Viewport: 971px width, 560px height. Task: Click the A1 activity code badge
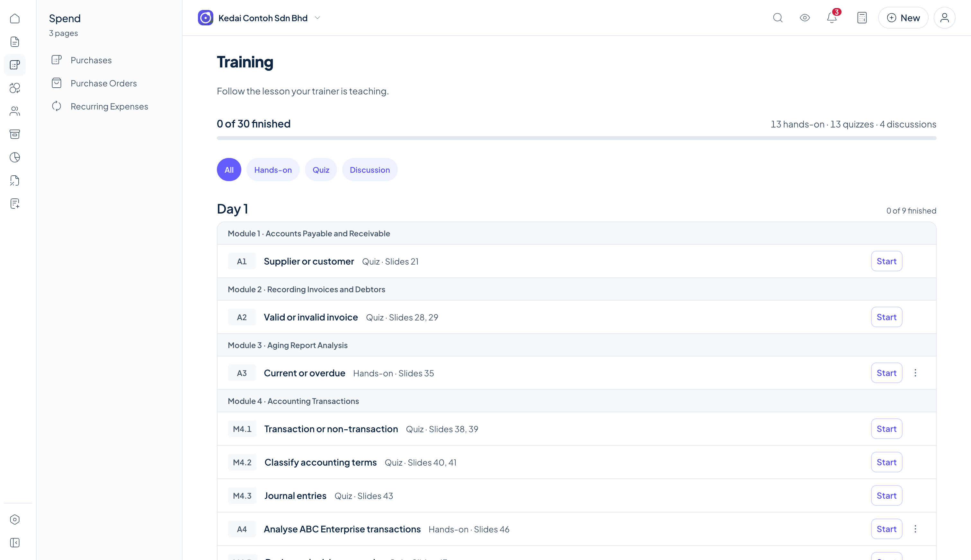pyautogui.click(x=241, y=261)
